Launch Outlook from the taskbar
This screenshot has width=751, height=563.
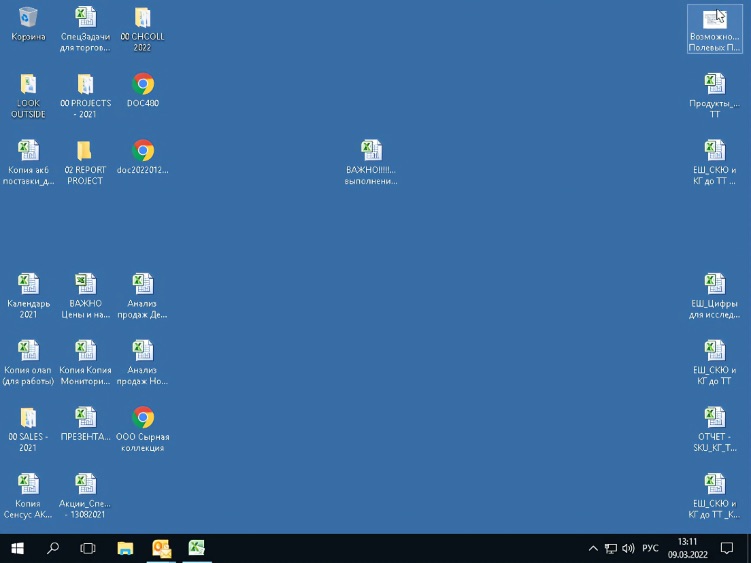(161, 548)
